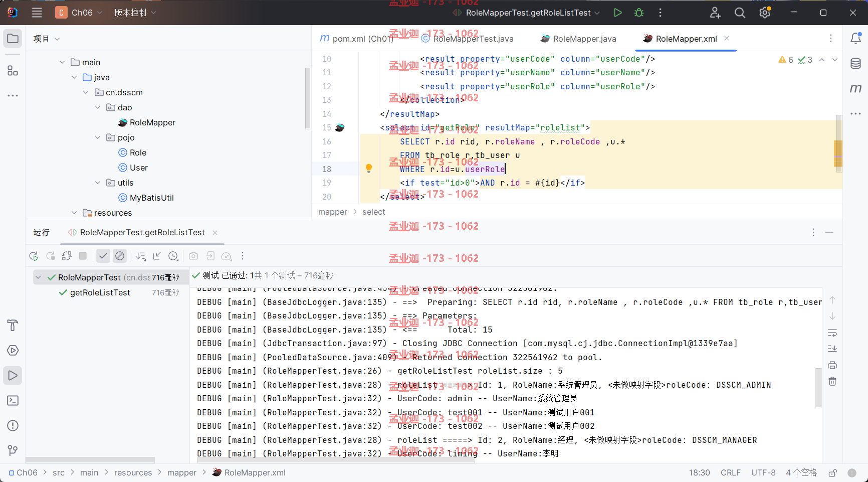Rerun the test in run toolbar

pos(34,256)
